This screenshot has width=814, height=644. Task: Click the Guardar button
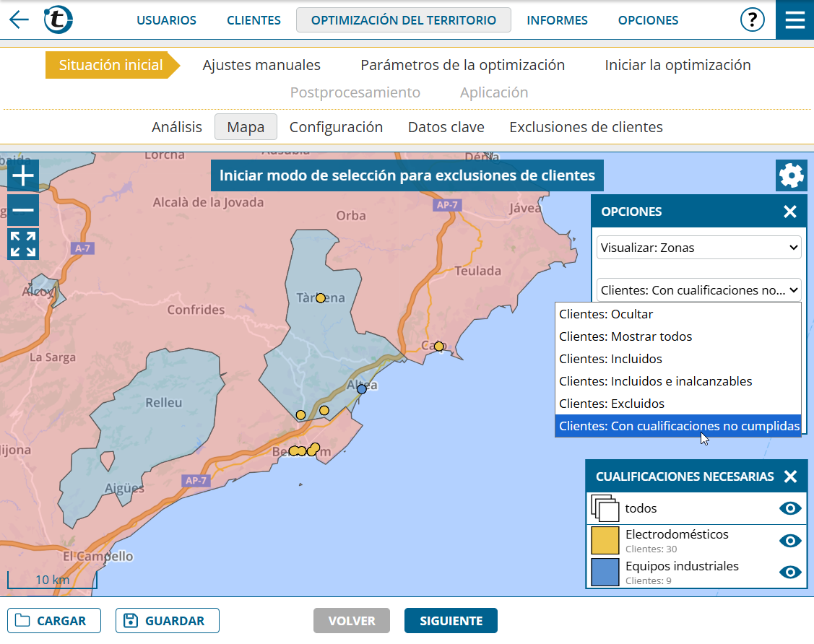pos(167,621)
